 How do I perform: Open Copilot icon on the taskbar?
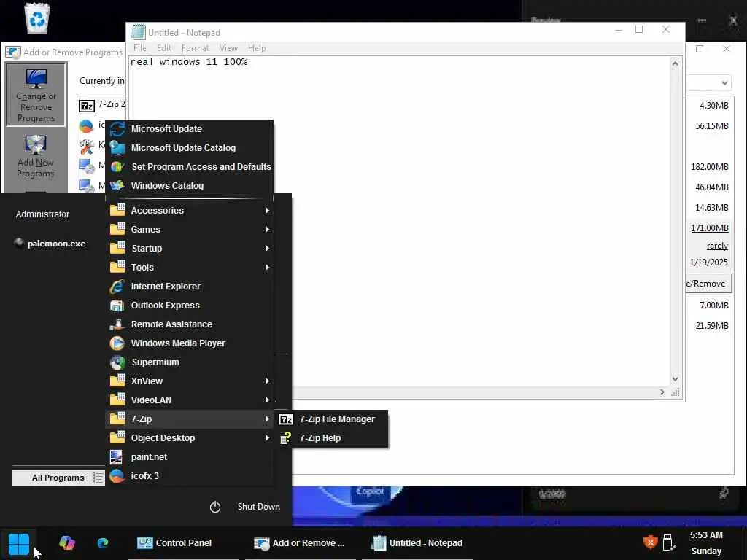(67, 542)
